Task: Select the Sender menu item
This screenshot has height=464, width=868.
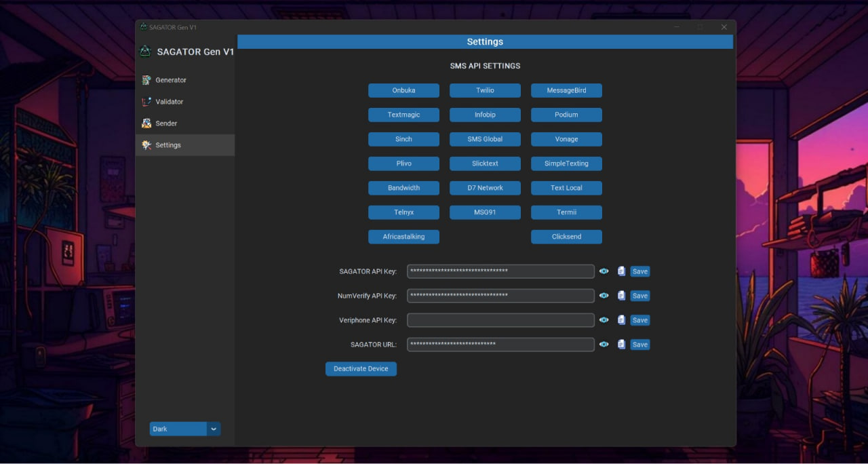Action: (185, 123)
